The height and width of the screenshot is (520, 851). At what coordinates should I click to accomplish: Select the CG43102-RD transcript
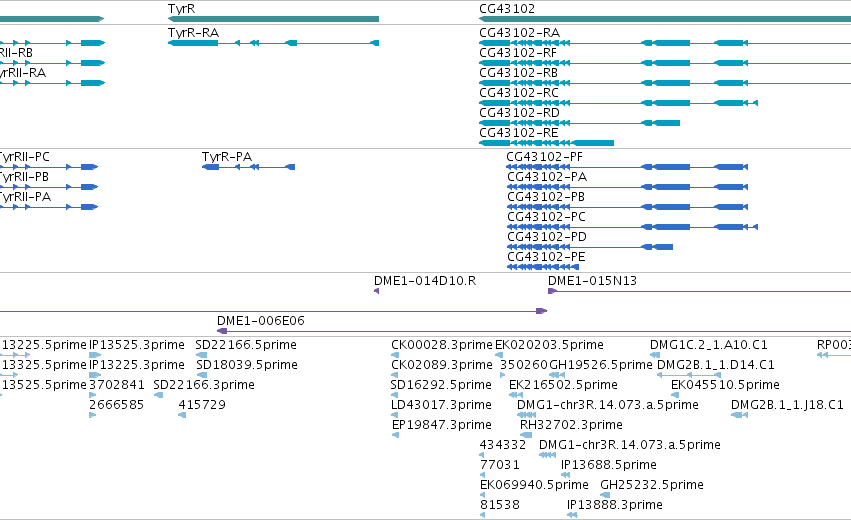579,123
